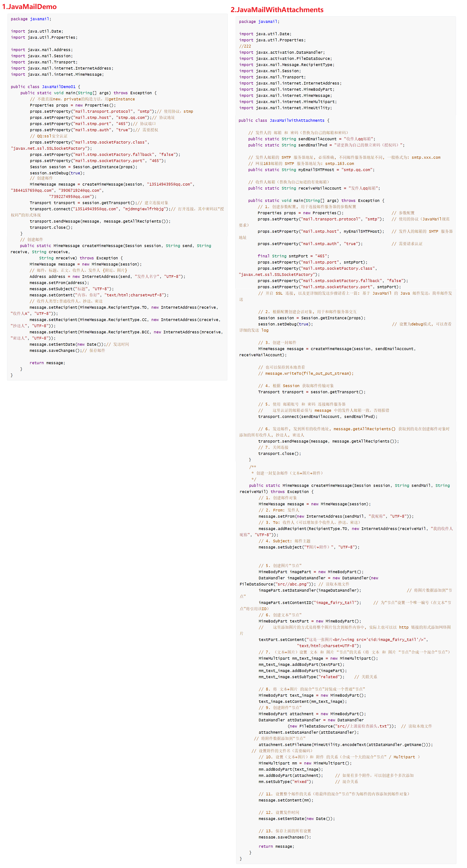
Task: Click 'message.setSentDate(new Date());' in right code
Action: click(296, 818)
